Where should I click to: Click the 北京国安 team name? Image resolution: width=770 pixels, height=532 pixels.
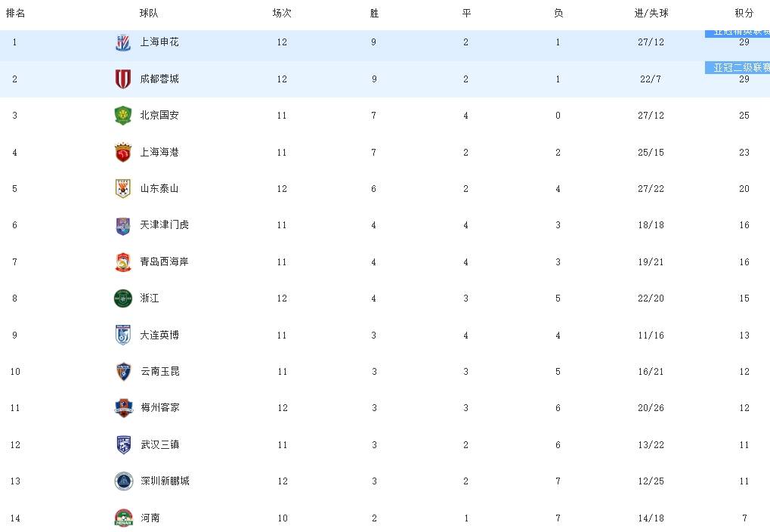(x=159, y=116)
